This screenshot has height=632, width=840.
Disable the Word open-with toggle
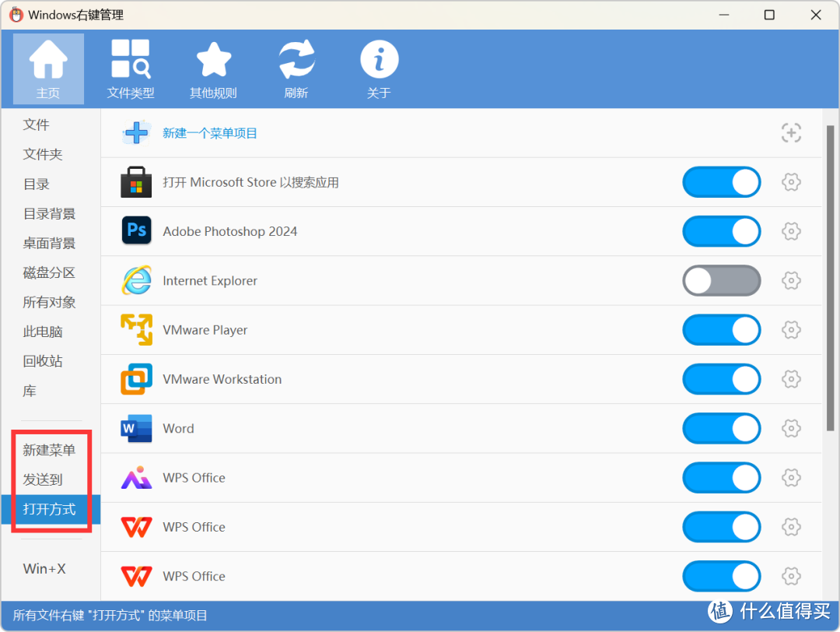tap(722, 428)
